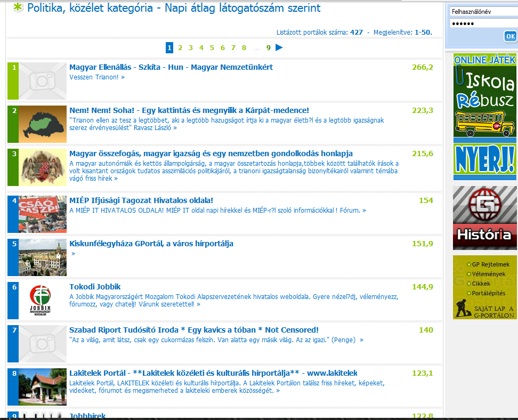Click visitor count 151,9

tap(423, 244)
